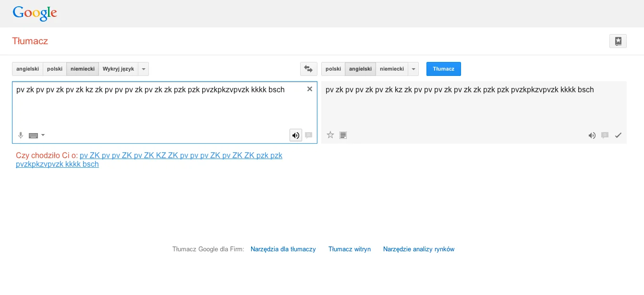The width and height of the screenshot is (644, 295).
Task: Select all translation text icon
Action: tap(343, 135)
